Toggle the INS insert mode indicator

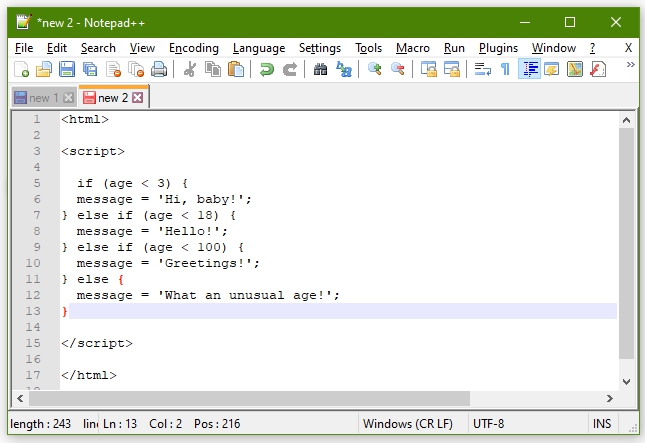coord(601,424)
